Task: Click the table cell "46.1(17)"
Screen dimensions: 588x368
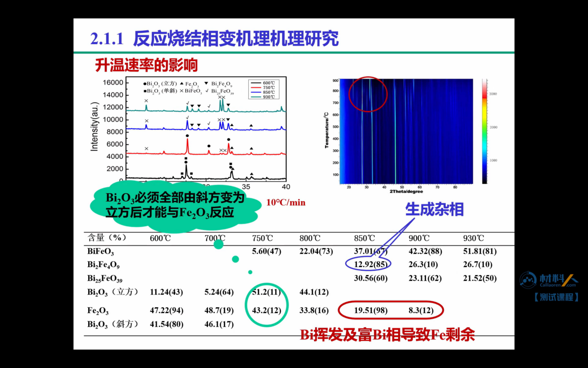Action: (x=220, y=324)
